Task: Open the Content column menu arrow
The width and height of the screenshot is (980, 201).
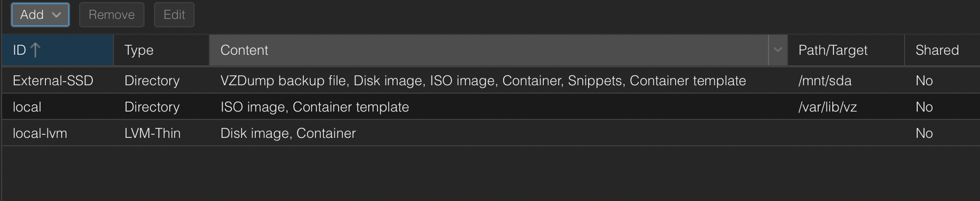Action: click(x=777, y=50)
